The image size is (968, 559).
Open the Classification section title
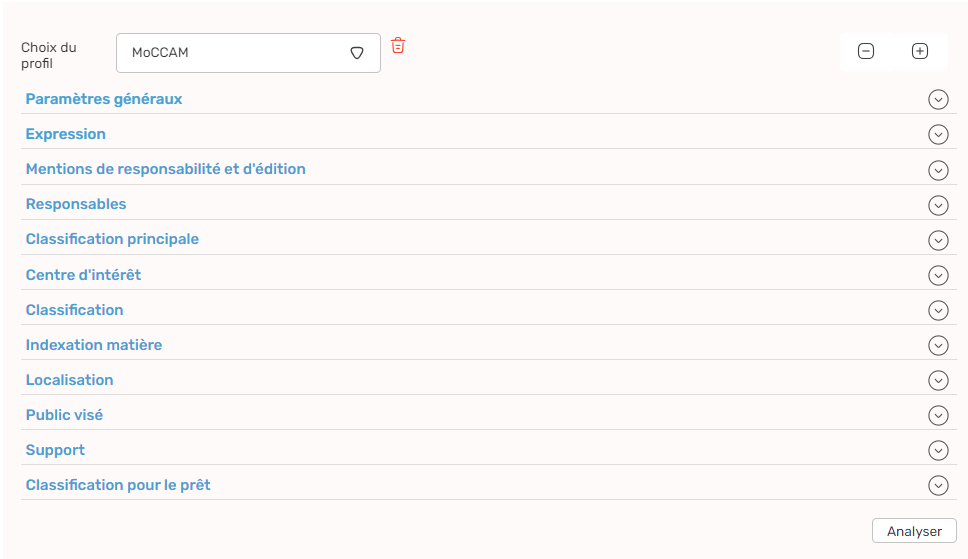click(x=75, y=309)
